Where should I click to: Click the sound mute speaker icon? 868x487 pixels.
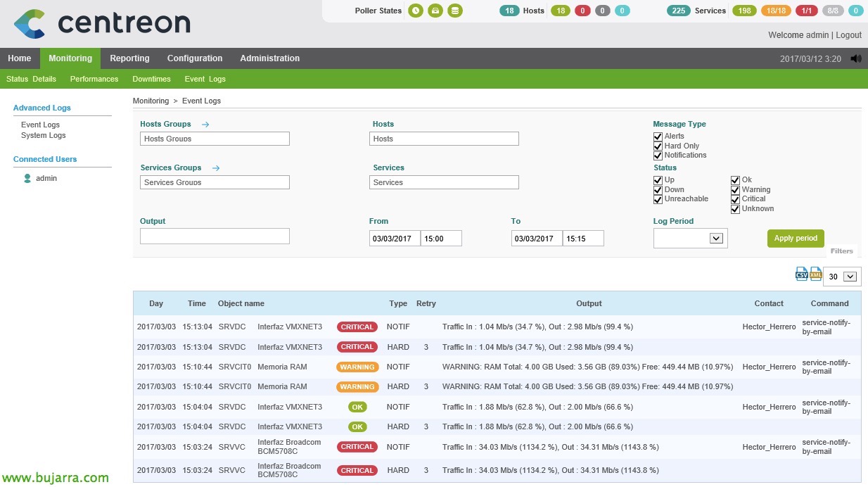pos(855,58)
